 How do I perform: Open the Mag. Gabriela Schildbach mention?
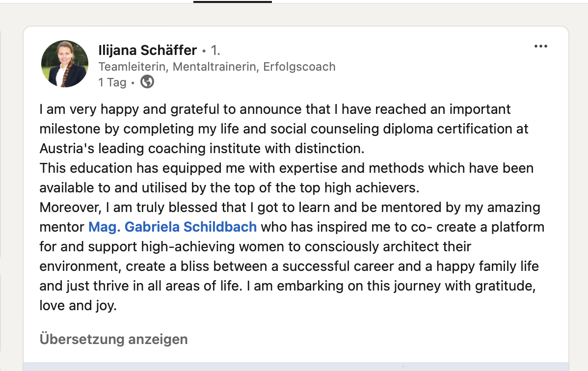(172, 227)
